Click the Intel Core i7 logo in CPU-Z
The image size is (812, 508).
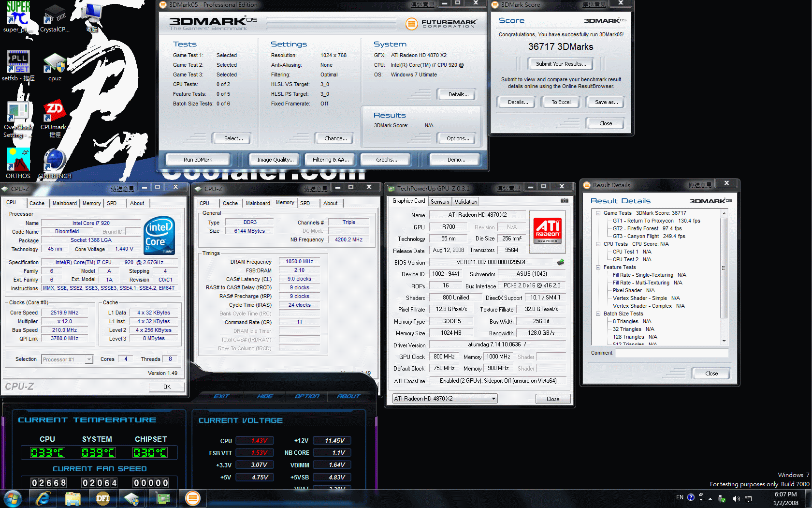[159, 235]
